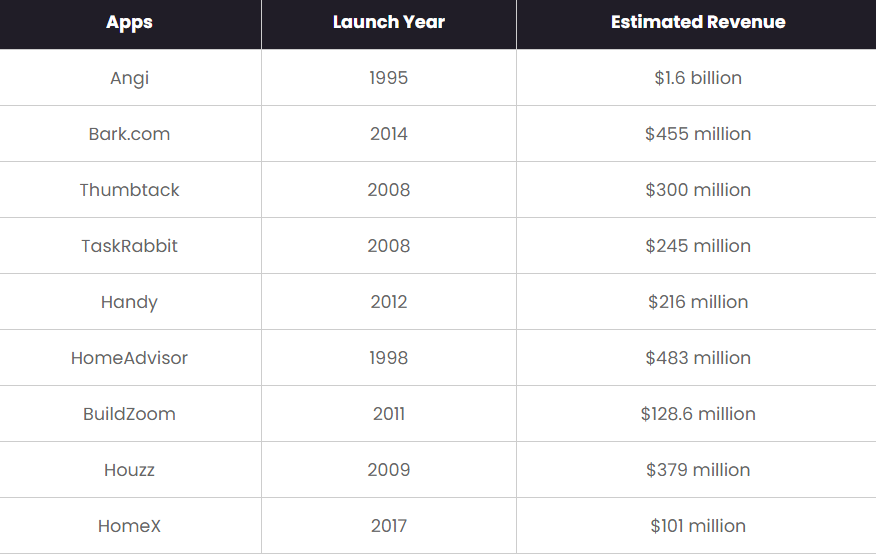
Task: Select the $101 million revenue value
Action: pos(698,525)
